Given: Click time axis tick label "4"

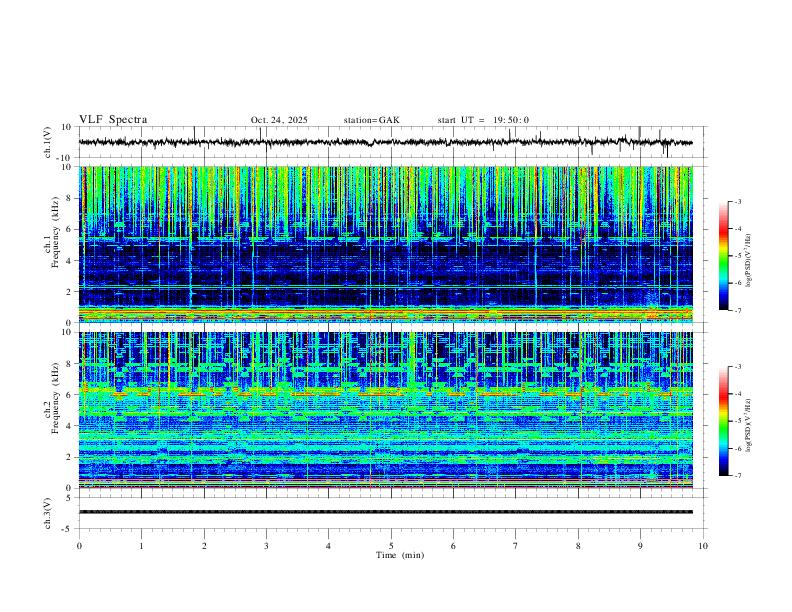Looking at the screenshot, I should [329, 546].
